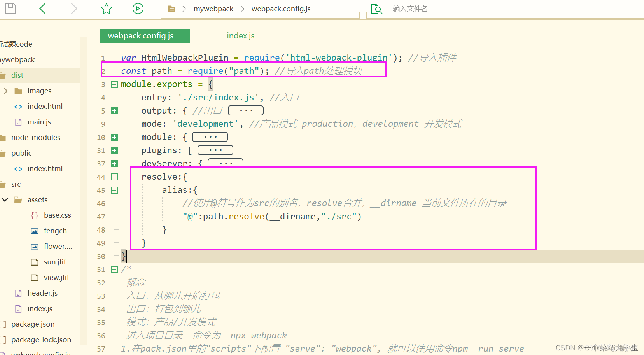Collapse the alias block at line 45

(114, 190)
